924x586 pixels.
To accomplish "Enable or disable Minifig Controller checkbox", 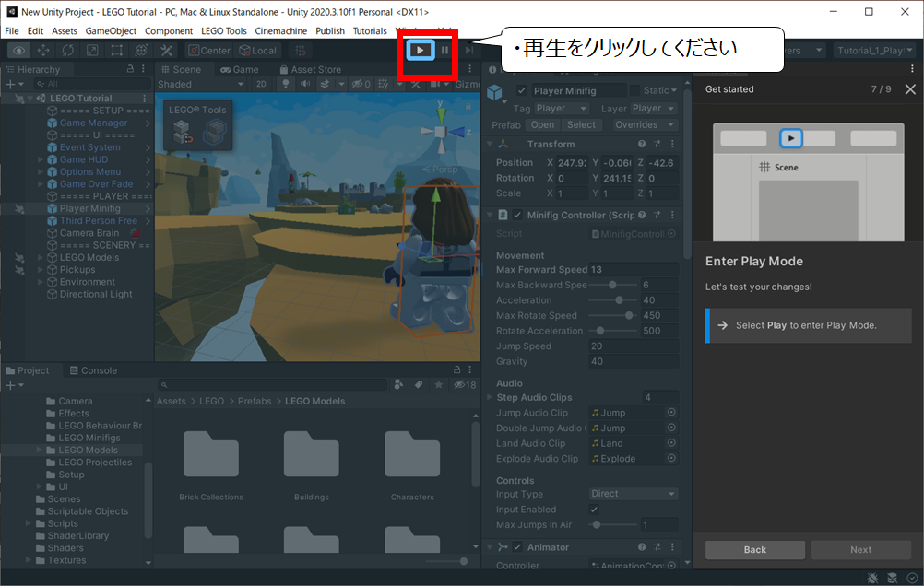I will click(x=516, y=215).
